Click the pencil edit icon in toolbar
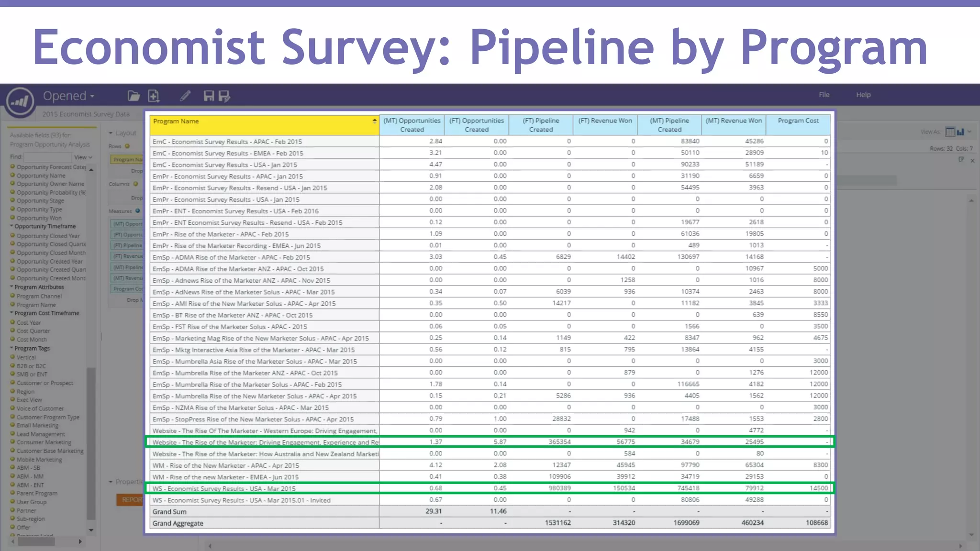The height and width of the screenshot is (551, 980). coord(185,96)
